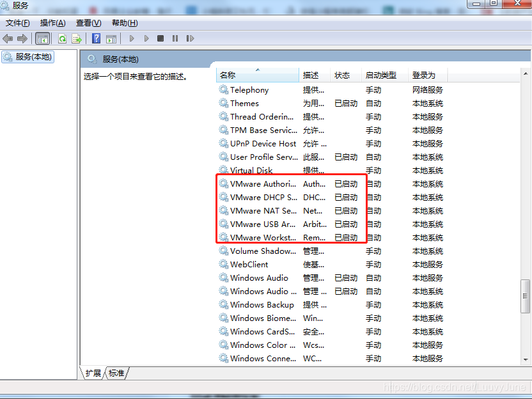Screen dimensions: 532x399
Task: Click the Restart service icon
Action: [x=190, y=38]
